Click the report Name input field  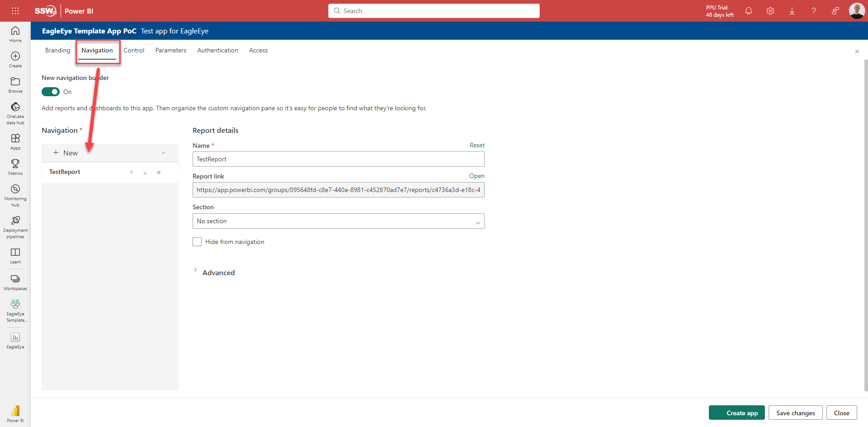click(338, 159)
